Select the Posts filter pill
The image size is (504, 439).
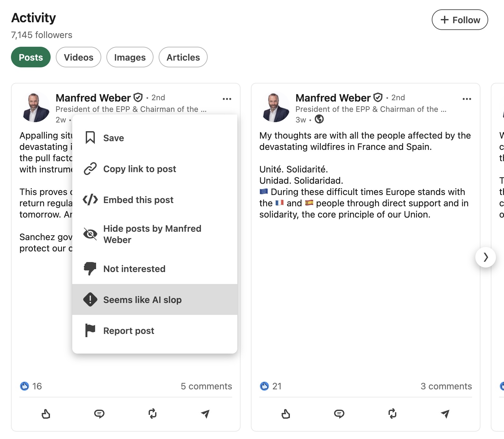(x=31, y=57)
